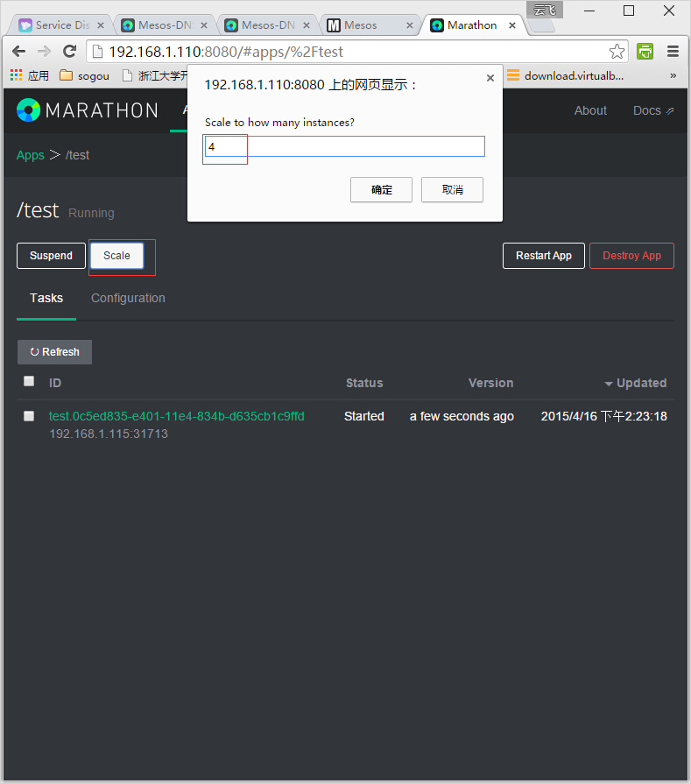Confirm scaling with 确定 button
The width and height of the screenshot is (691, 784).
tap(381, 189)
